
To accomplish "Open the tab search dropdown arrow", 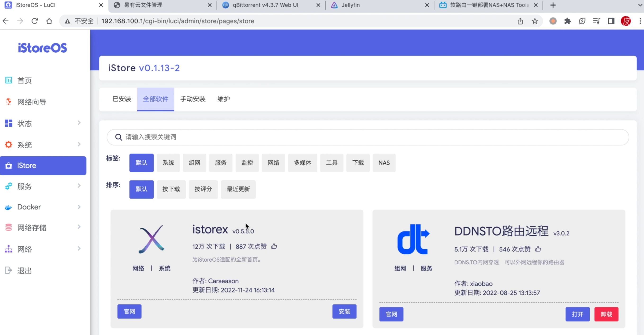I will 640,5.
